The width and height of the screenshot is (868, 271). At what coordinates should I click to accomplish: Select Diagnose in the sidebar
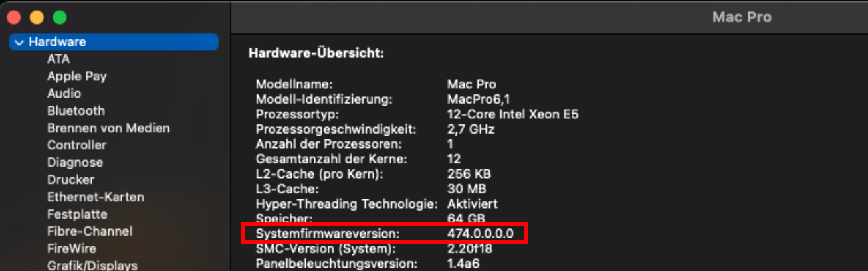coord(75,163)
